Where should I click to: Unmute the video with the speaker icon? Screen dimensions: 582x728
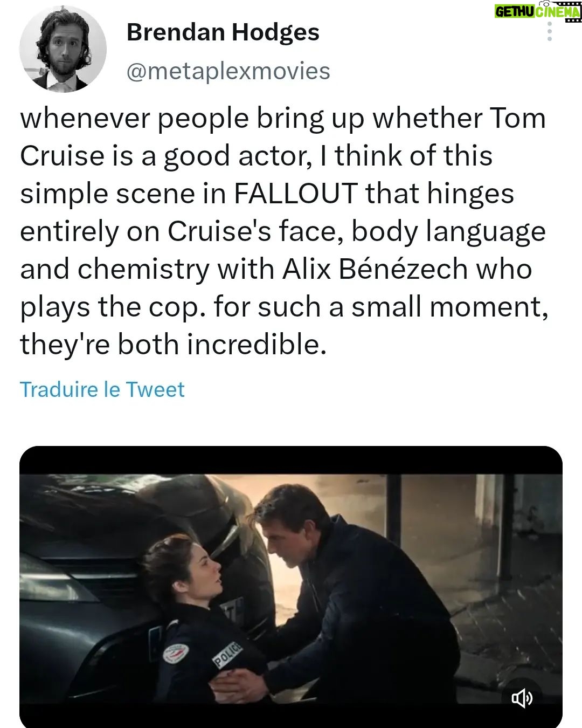click(522, 698)
